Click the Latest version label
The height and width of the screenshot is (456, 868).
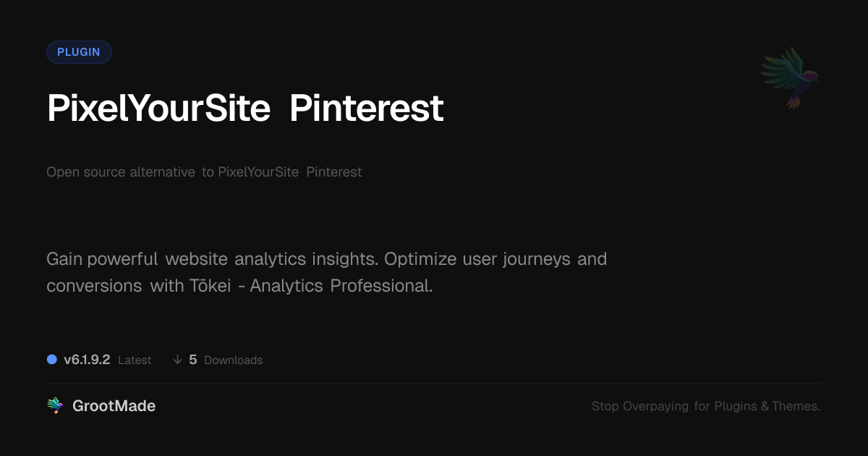[135, 360]
